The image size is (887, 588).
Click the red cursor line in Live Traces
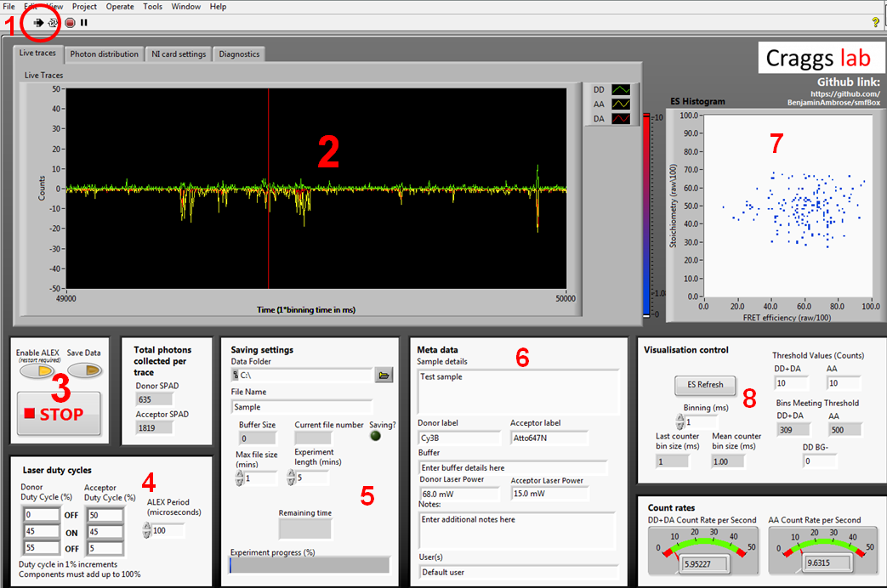click(x=268, y=189)
